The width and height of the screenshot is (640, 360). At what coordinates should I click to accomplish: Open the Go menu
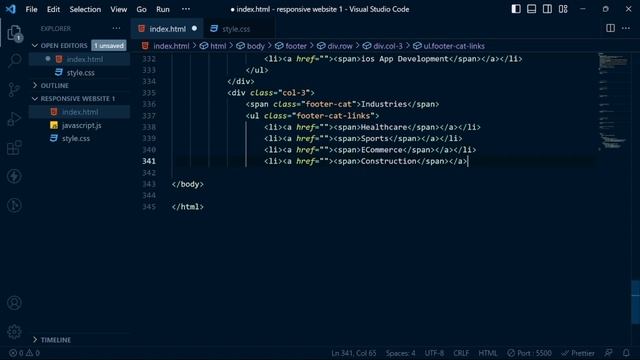point(141,9)
